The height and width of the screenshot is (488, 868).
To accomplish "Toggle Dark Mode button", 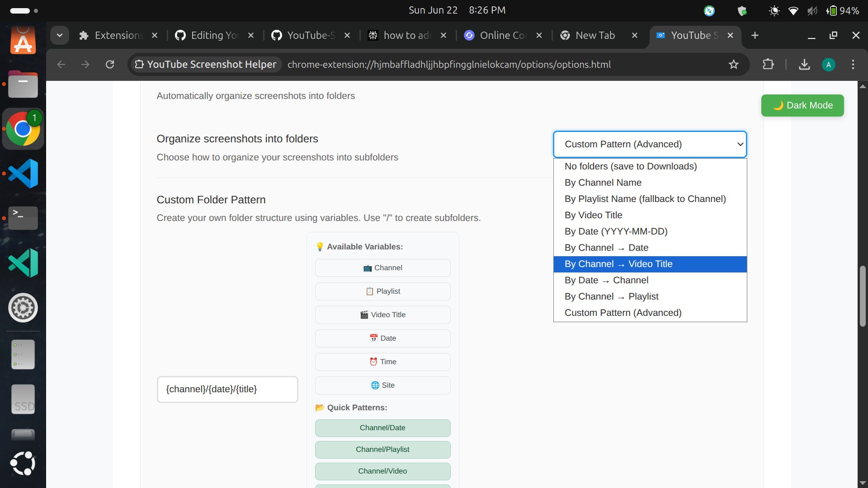I will [x=802, y=105].
